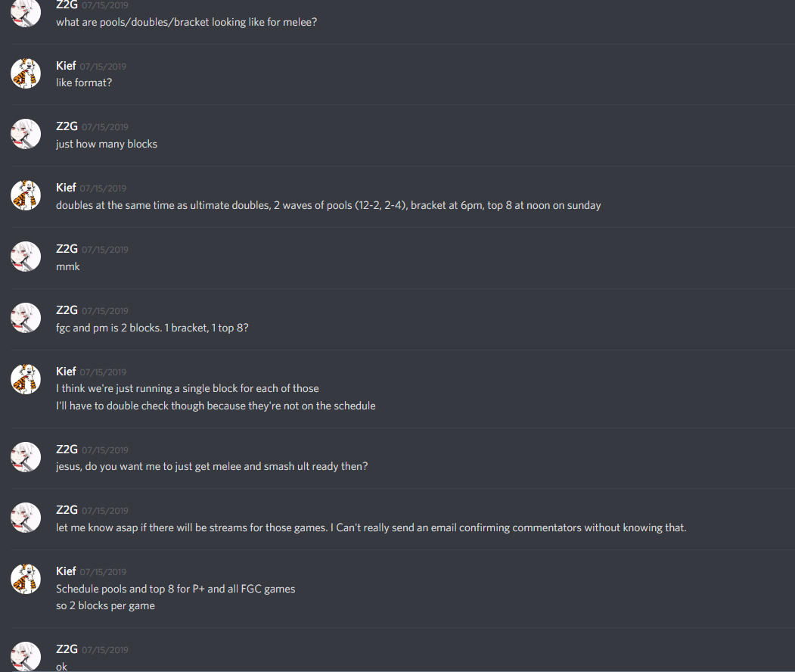Screen dimensions: 795x672
Task: Click Kief's avatar beside 'like format?'
Action: click(x=26, y=73)
